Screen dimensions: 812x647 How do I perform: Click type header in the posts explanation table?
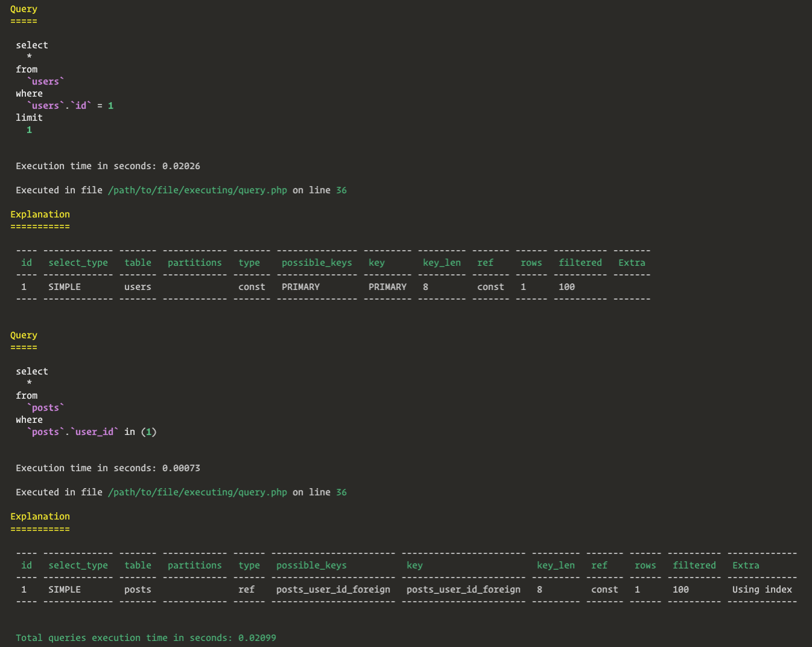(249, 565)
